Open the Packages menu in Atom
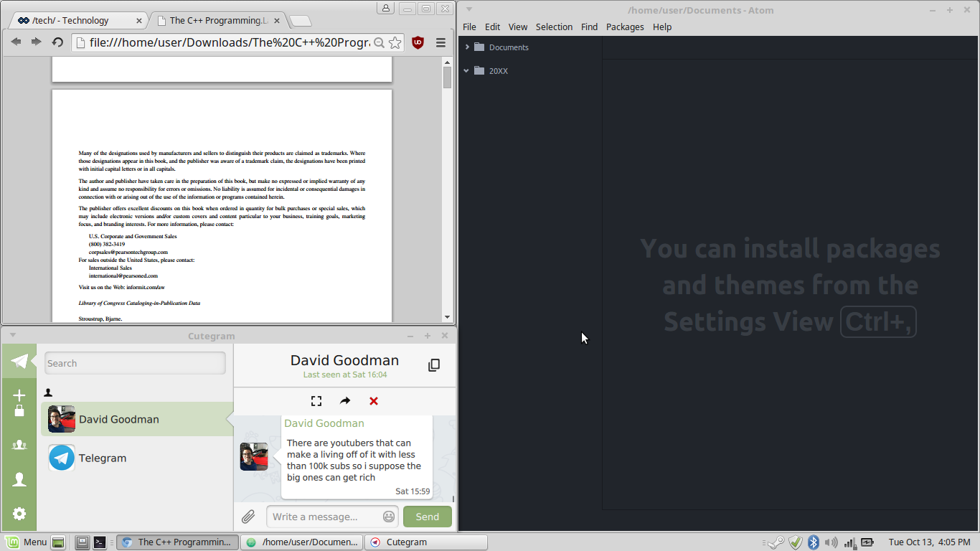This screenshot has width=980, height=551. pos(625,27)
